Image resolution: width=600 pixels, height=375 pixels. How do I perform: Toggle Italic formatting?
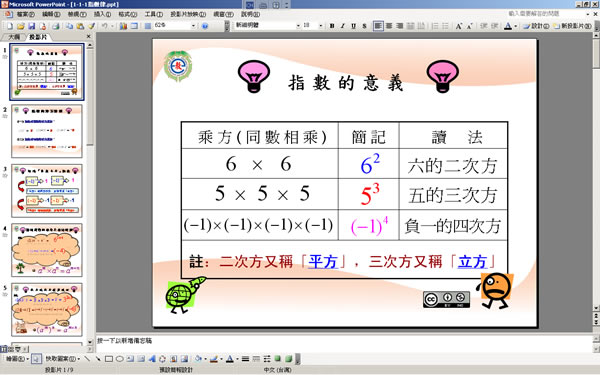point(342,26)
